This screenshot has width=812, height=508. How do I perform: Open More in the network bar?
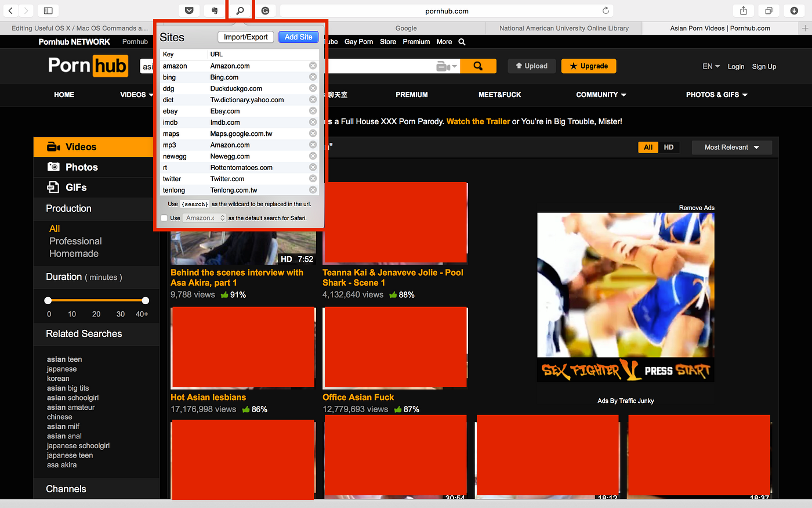[444, 42]
